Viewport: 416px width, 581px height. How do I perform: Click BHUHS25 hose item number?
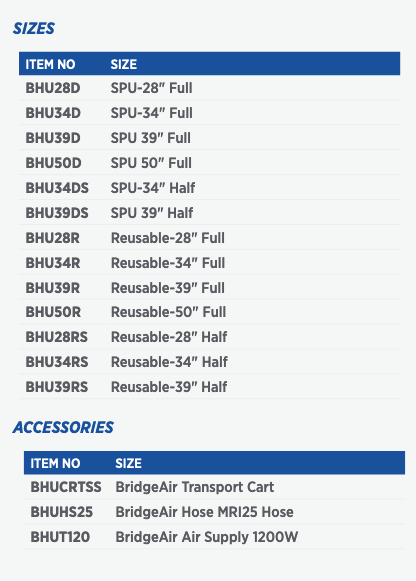coord(61,512)
